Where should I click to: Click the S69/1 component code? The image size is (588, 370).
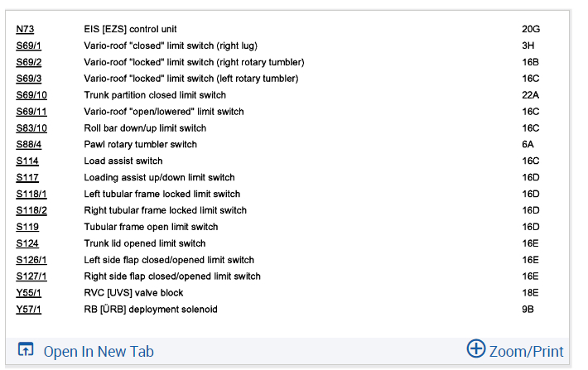click(28, 46)
